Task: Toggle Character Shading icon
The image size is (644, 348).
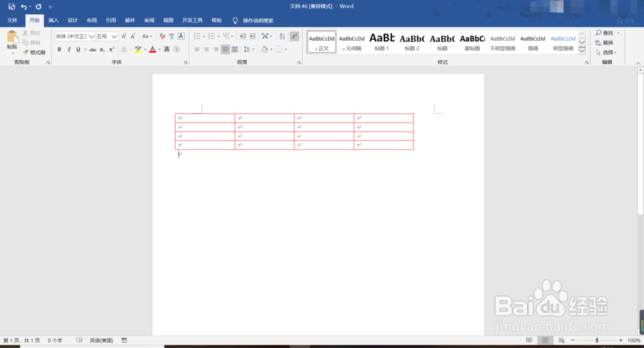Action: coord(167,50)
